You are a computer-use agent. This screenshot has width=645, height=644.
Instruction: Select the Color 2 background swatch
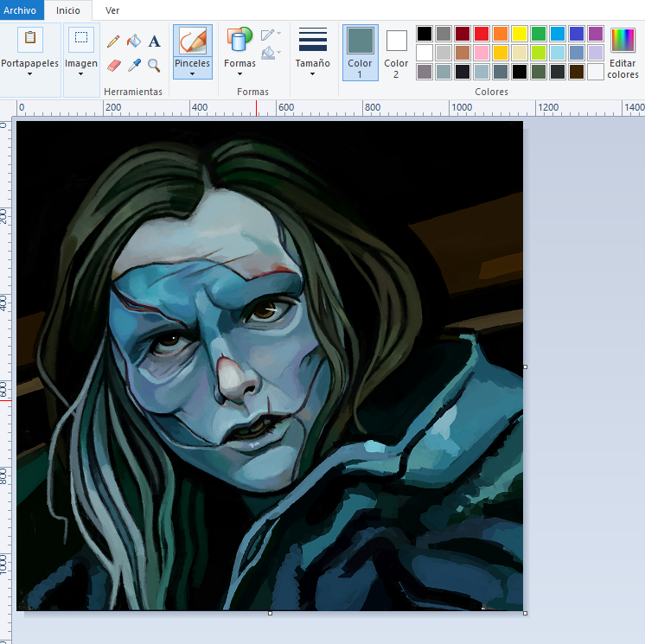pos(397,41)
